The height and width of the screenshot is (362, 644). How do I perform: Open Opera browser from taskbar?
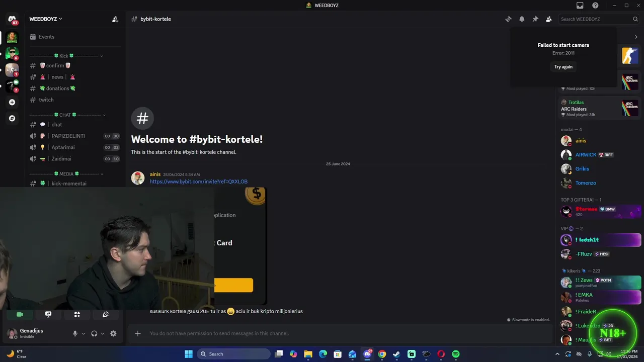[x=441, y=354]
